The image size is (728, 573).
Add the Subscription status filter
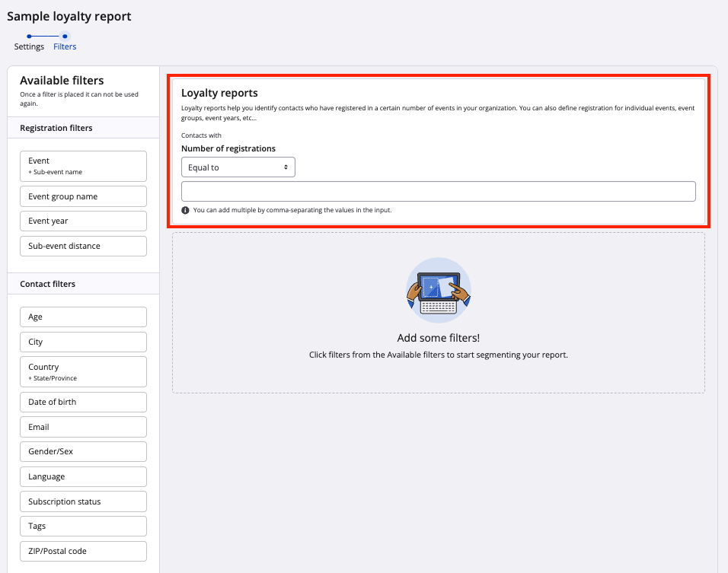[83, 501]
